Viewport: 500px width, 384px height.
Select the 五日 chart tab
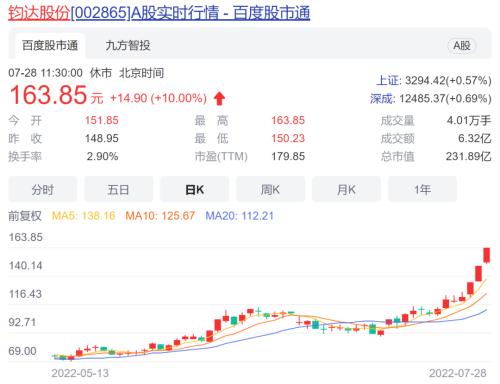coord(118,190)
